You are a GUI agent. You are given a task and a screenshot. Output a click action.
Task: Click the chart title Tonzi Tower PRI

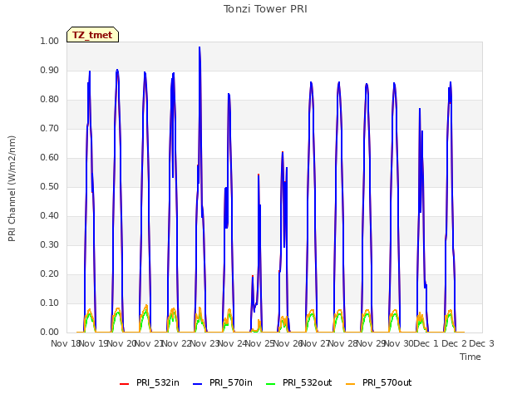[x=265, y=9]
